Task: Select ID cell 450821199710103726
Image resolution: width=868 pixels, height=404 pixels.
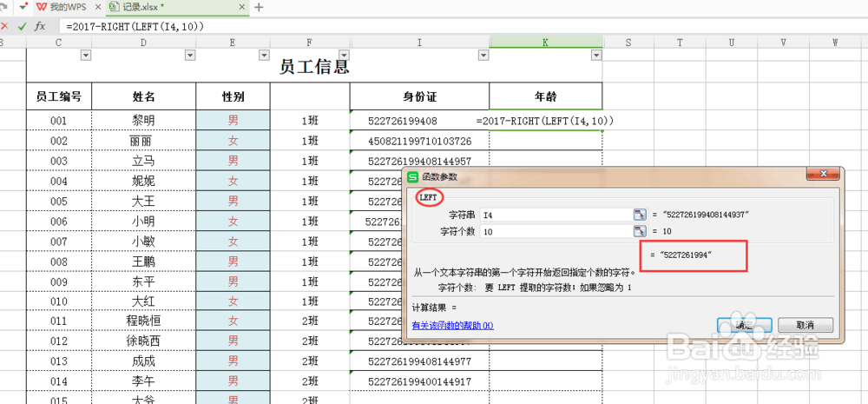Action: [419, 141]
